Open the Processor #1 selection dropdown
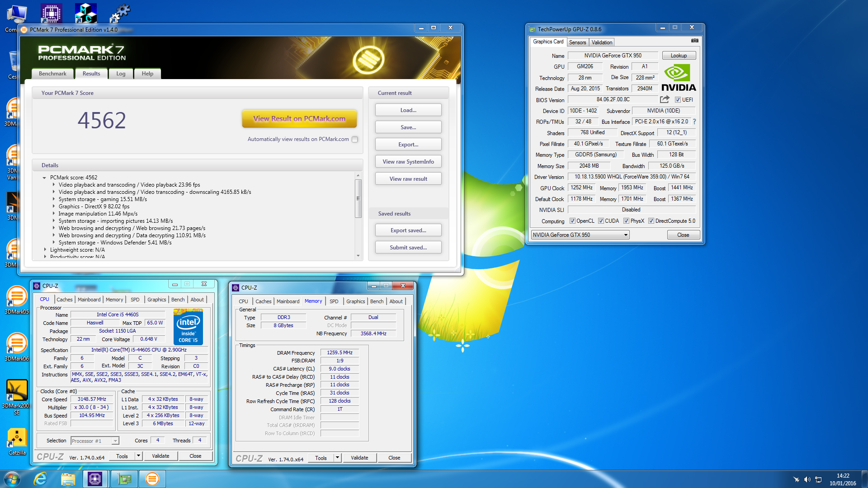 (x=94, y=441)
